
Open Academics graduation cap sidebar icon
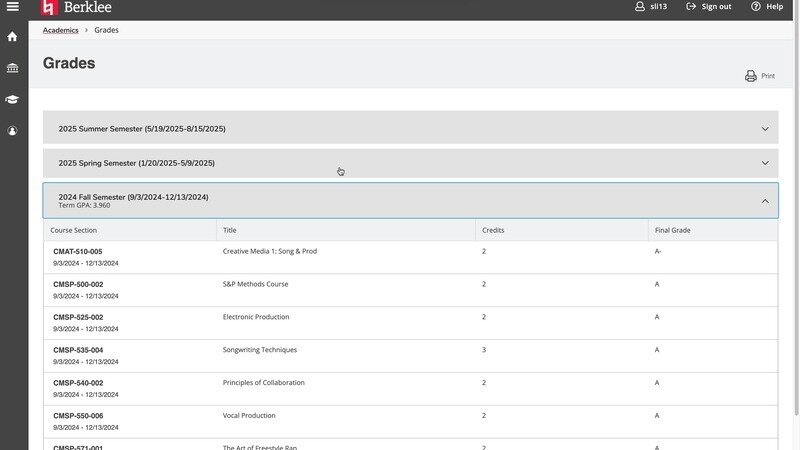13,99
